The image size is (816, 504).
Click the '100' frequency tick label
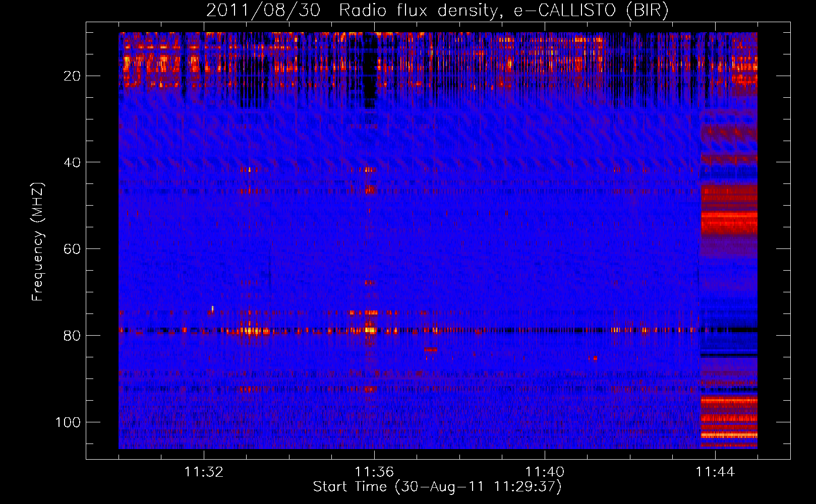click(69, 422)
